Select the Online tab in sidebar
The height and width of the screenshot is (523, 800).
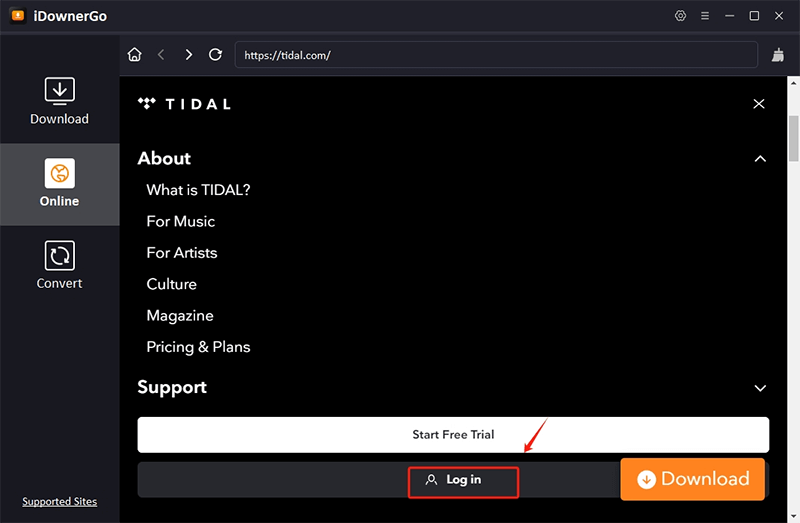59,184
